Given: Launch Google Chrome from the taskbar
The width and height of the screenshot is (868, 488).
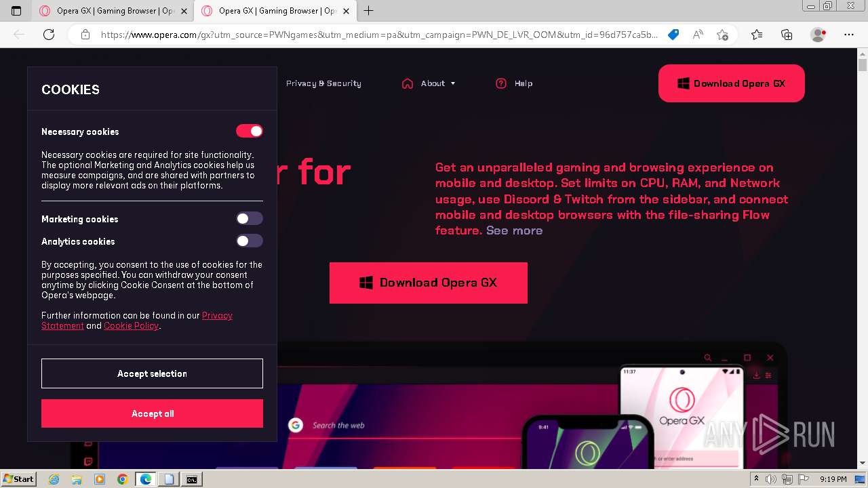Looking at the screenshot, I should coord(123,479).
